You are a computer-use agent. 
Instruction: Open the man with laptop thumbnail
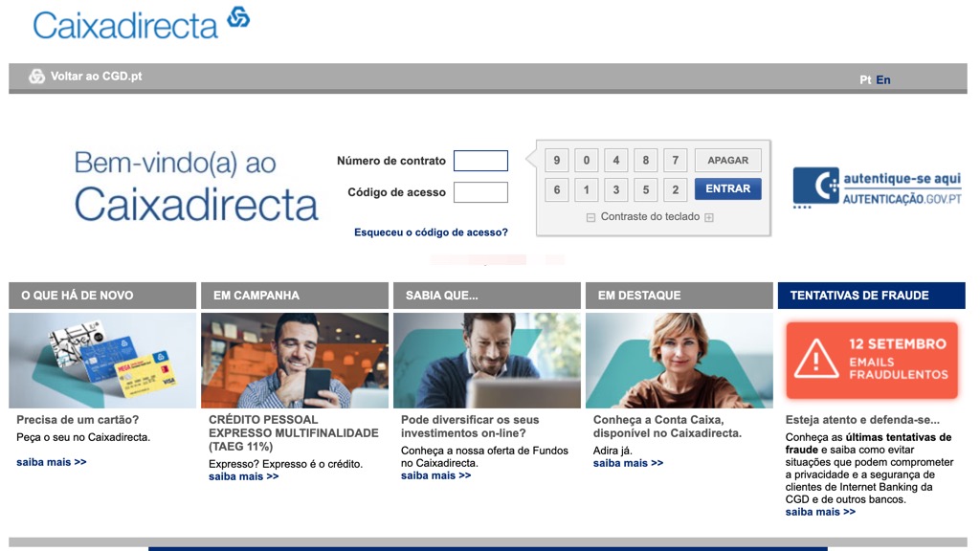click(487, 361)
